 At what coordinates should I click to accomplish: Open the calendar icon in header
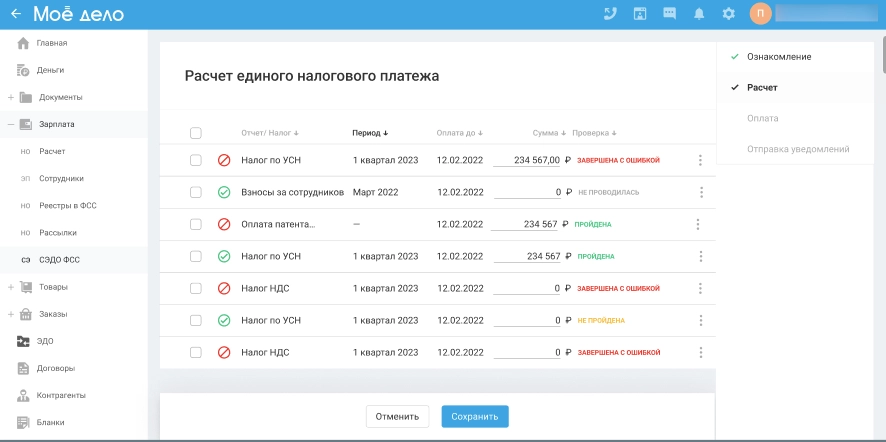click(640, 14)
